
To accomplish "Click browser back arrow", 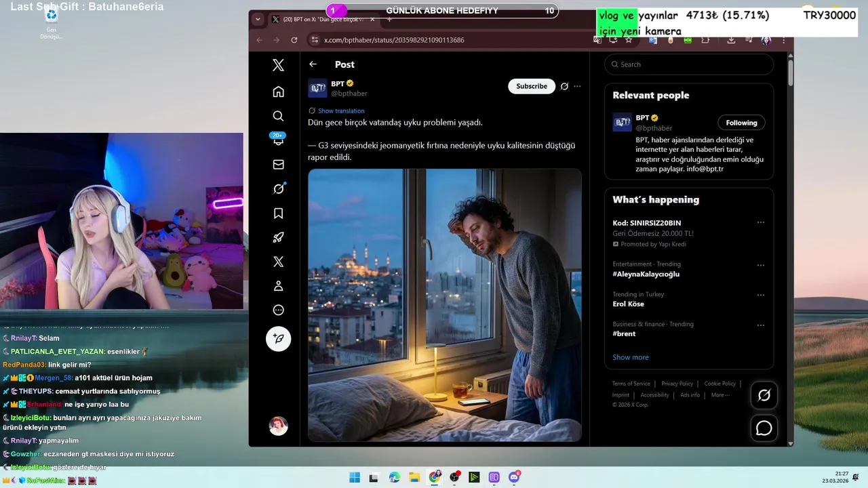I will 259,40.
